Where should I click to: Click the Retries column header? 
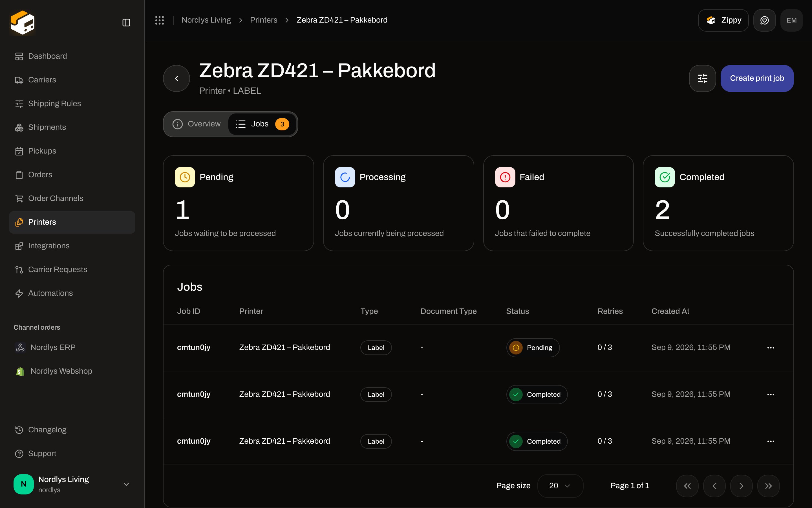610,311
